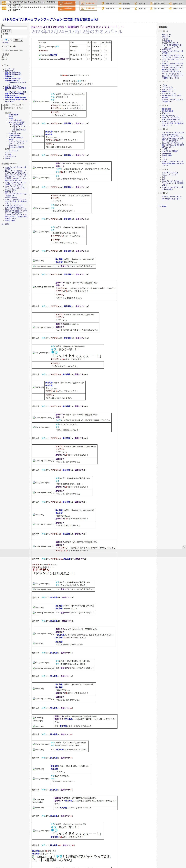
Task: Open 皇城セツナ link in character table
Action: pyautogui.click(x=64, y=59)
